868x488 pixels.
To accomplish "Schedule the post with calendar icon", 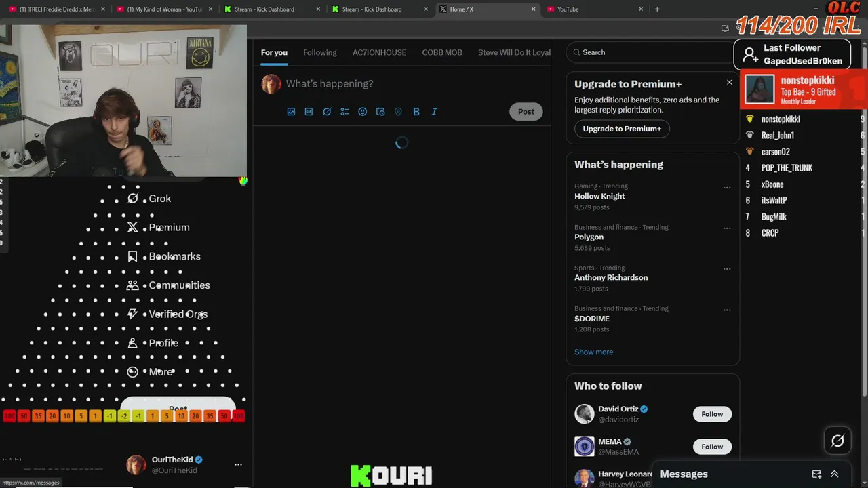I will [x=380, y=112].
